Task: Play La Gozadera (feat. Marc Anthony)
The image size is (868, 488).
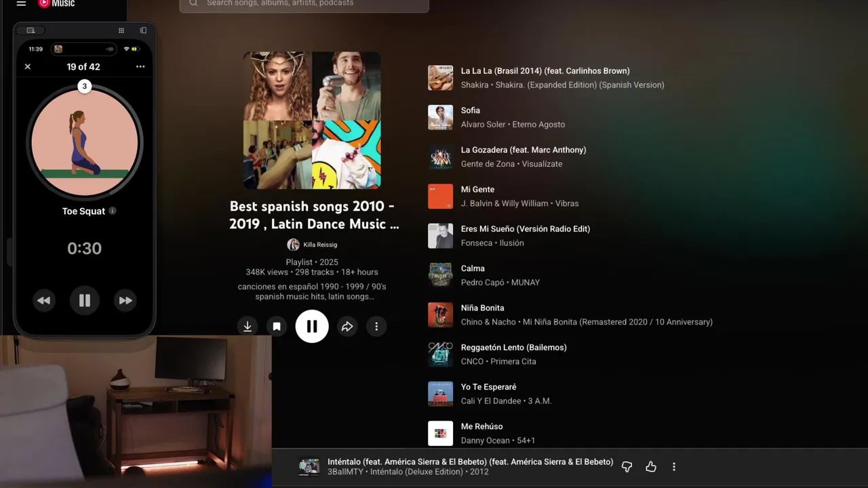Action: click(x=524, y=150)
